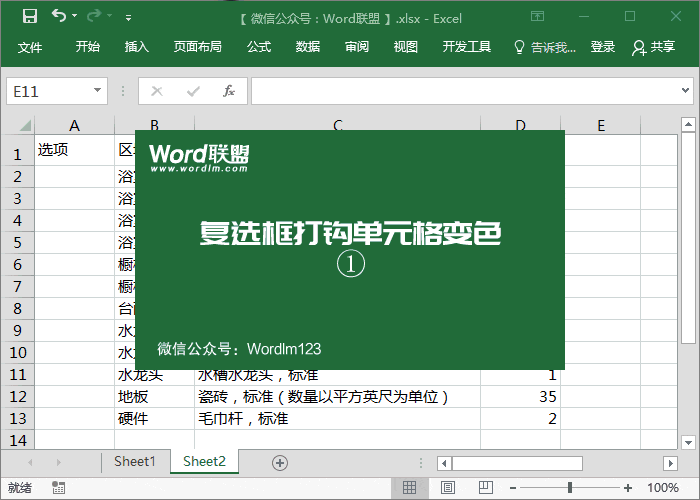Click the Redo arrow icon
Image resolution: width=700 pixels, height=500 pixels.
point(94,16)
